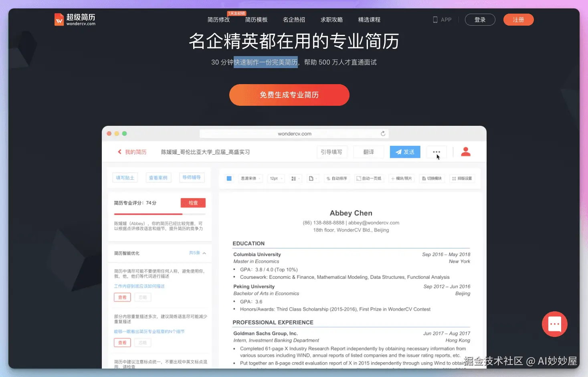The image size is (588, 377).
Task: Click the Peking University entry
Action: click(254, 286)
